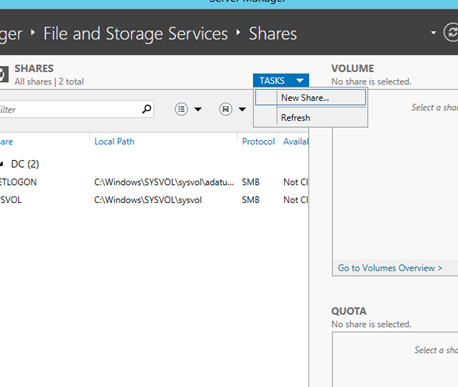Click the filter search magnifier icon
Viewport: 458px width, 387px height.
click(147, 109)
